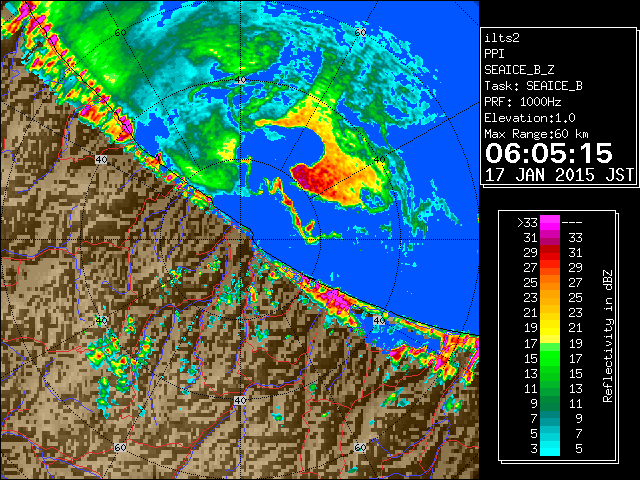The width and height of the screenshot is (640, 480).
Task: Pick the cyan 3–5 legend band
Action: (x=550, y=449)
